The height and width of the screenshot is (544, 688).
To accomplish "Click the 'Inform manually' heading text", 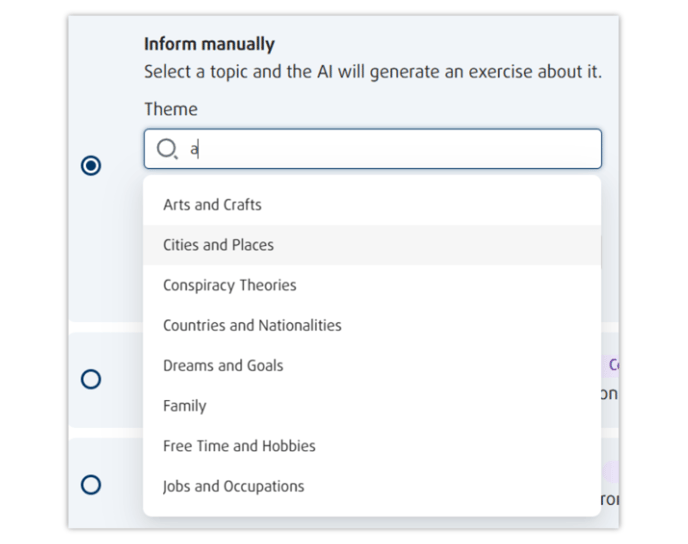I will tap(209, 44).
